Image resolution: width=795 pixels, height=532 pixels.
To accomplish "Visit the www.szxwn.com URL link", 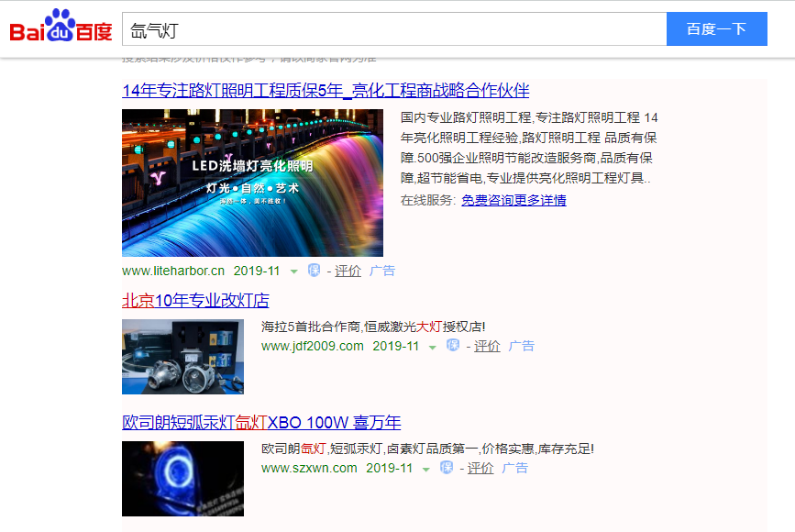I will (x=309, y=468).
